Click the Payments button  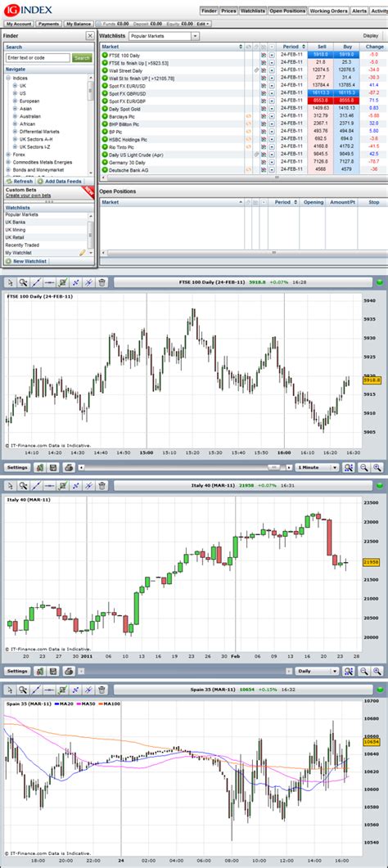coord(49,24)
